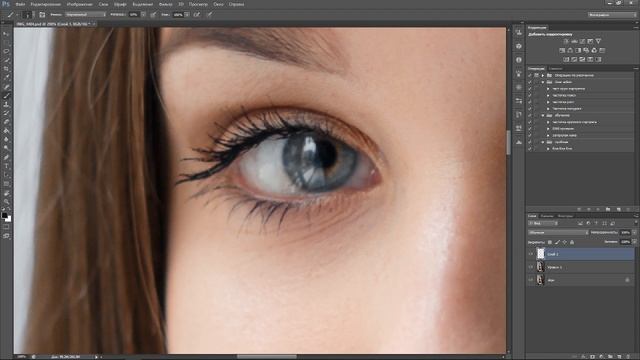The height and width of the screenshot is (360, 640).
Task: Hide the highlighted Слой layer
Action: pyautogui.click(x=531, y=254)
